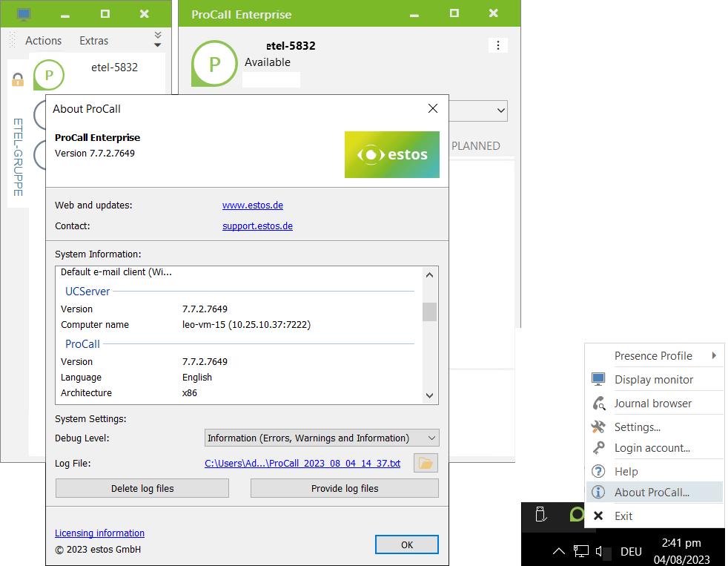The width and height of the screenshot is (728, 566).
Task: Open the www.estos.de link
Action: click(253, 205)
